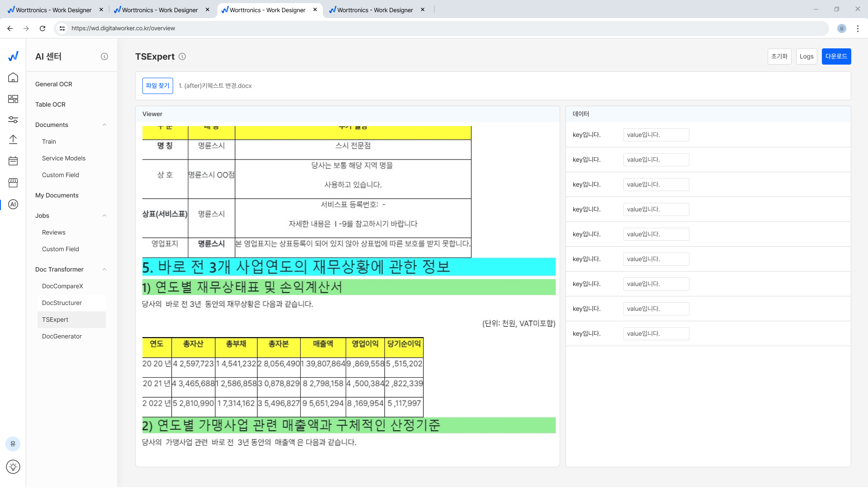Expand the Documents section
Image resolution: width=868 pixels, height=488 pixels.
click(104, 125)
